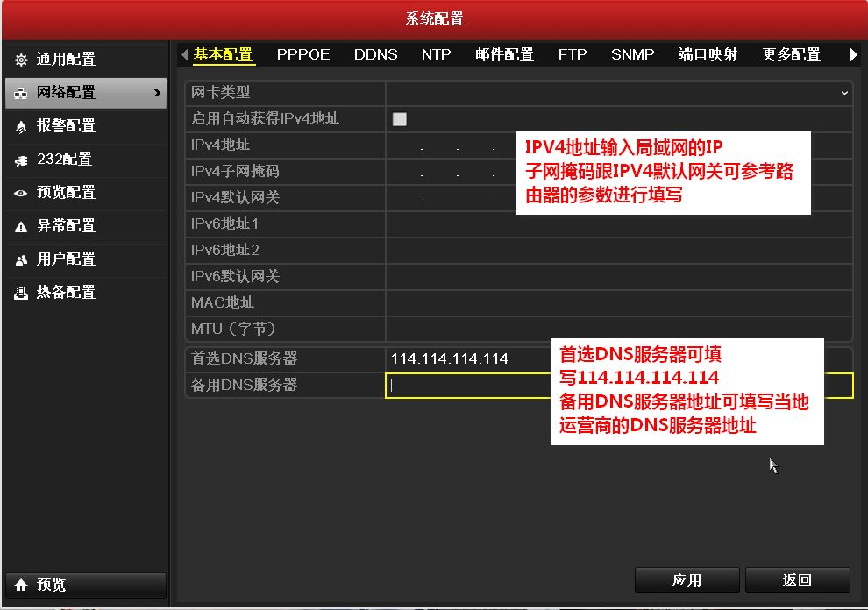Image resolution: width=868 pixels, height=610 pixels.
Task: Open the DDNS configuration tab
Action: 375,54
